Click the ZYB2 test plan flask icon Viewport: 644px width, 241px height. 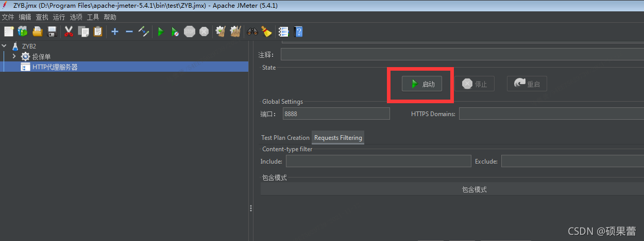pos(15,46)
